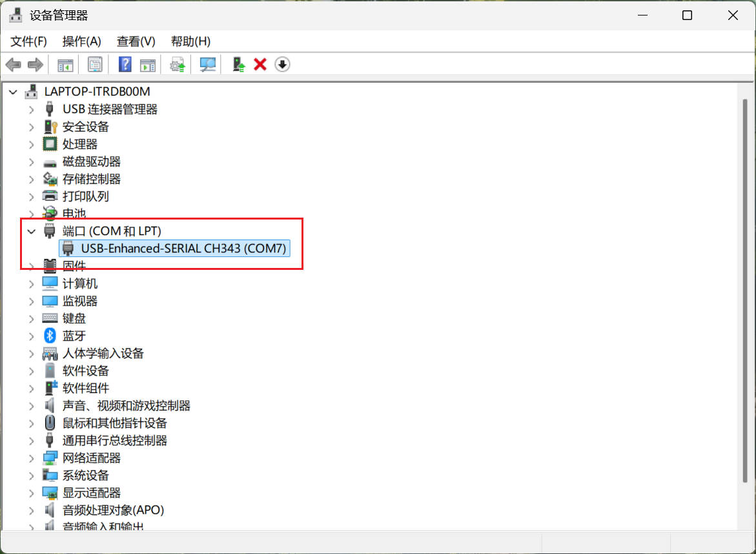Open the 查看(V) menu
Viewport: 756px width, 554px height.
135,41
